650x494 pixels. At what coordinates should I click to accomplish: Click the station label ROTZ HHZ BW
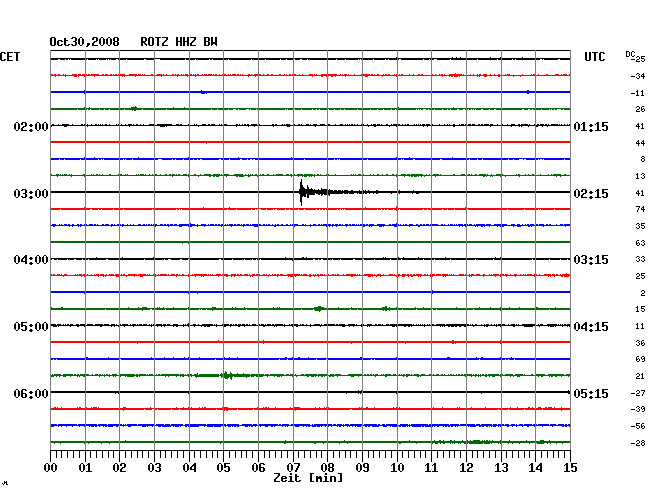click(x=179, y=42)
